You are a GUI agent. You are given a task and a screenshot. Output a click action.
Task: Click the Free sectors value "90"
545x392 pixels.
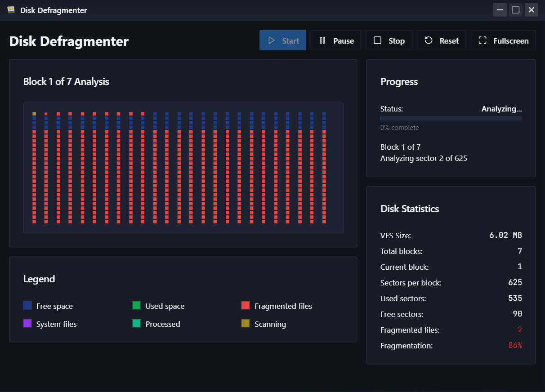[x=518, y=314]
